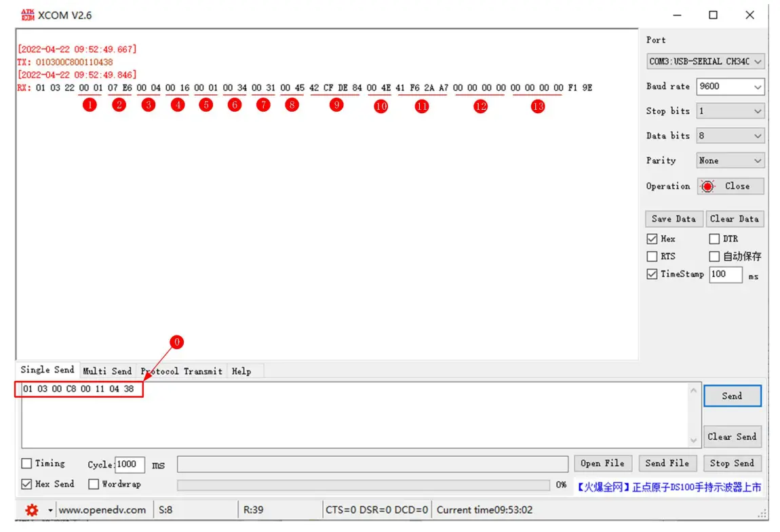
Task: Open the Baud rate 9600 dropdown
Action: click(730, 87)
